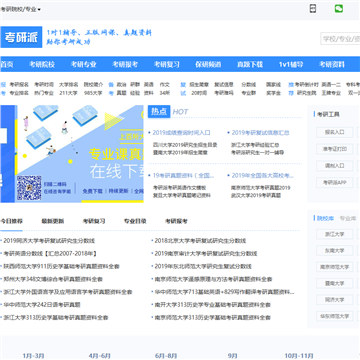This screenshot has height=360, width=360.
Task: Open 真题下载 navigation item
Action: coord(250,64)
